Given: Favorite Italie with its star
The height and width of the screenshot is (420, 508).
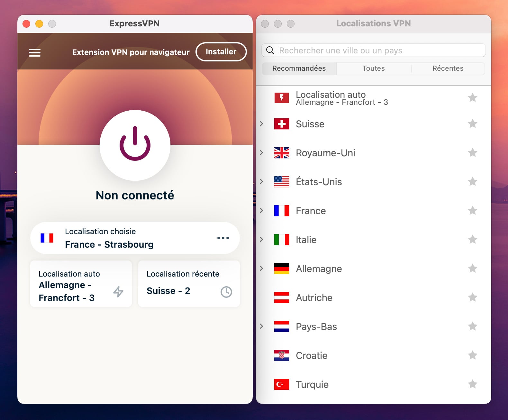Looking at the screenshot, I should point(473,240).
